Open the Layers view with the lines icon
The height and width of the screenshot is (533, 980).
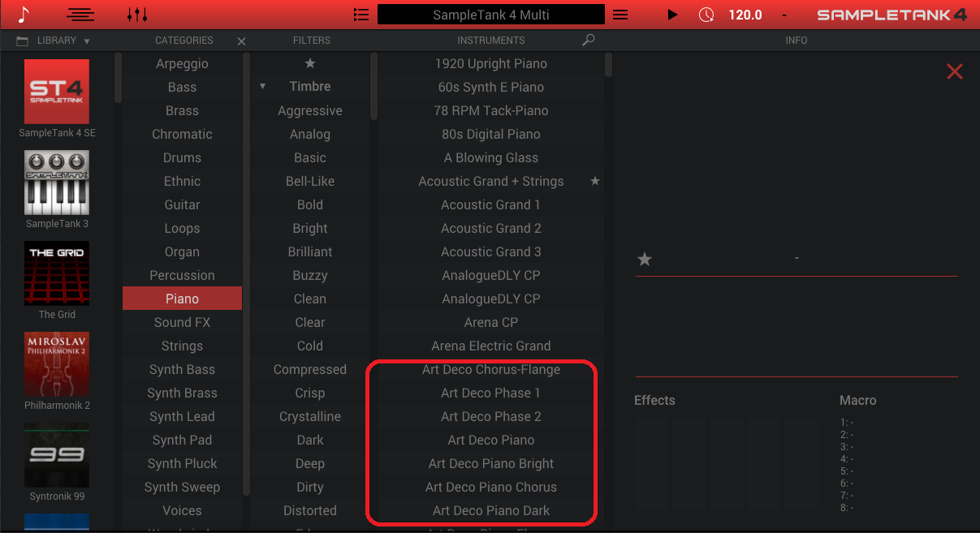(x=80, y=15)
